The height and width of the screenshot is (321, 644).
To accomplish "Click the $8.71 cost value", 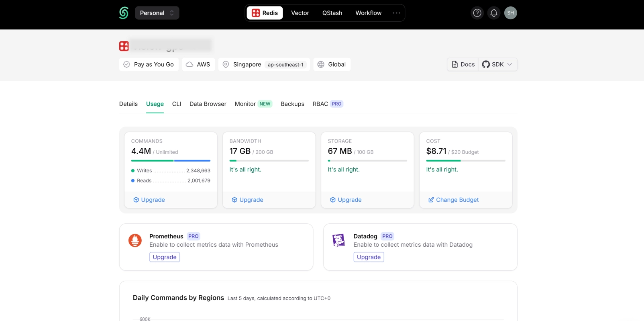I will click(436, 151).
